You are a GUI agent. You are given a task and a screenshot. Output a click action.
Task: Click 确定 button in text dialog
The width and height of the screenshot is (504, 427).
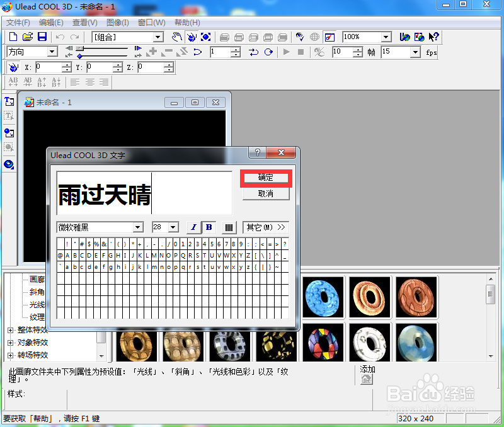[x=266, y=178]
